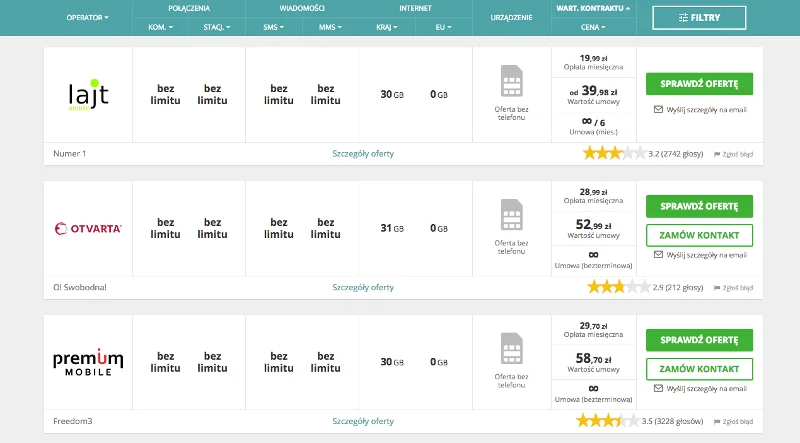Viewport: 800px width, 443px height.
Task: Sort by KOM. calls column
Action: click(161, 27)
